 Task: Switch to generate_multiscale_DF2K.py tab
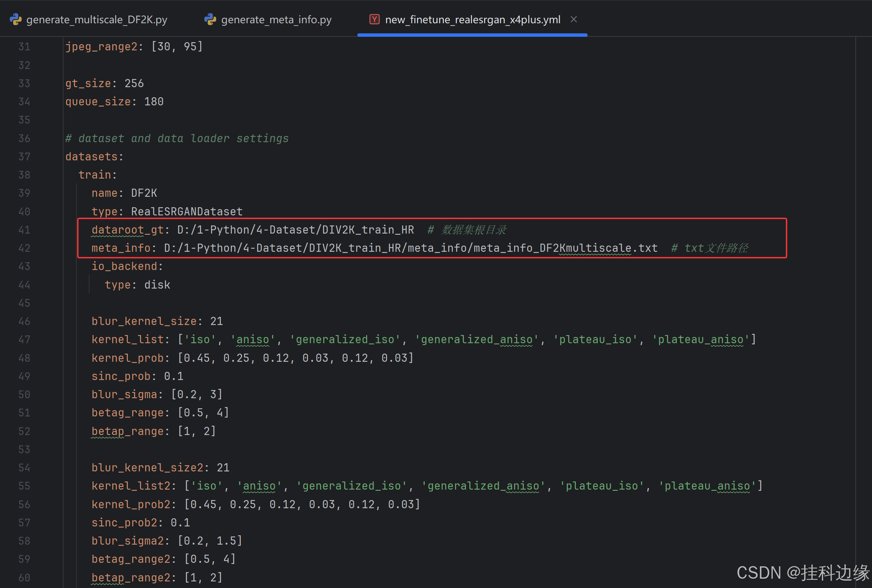pos(97,19)
